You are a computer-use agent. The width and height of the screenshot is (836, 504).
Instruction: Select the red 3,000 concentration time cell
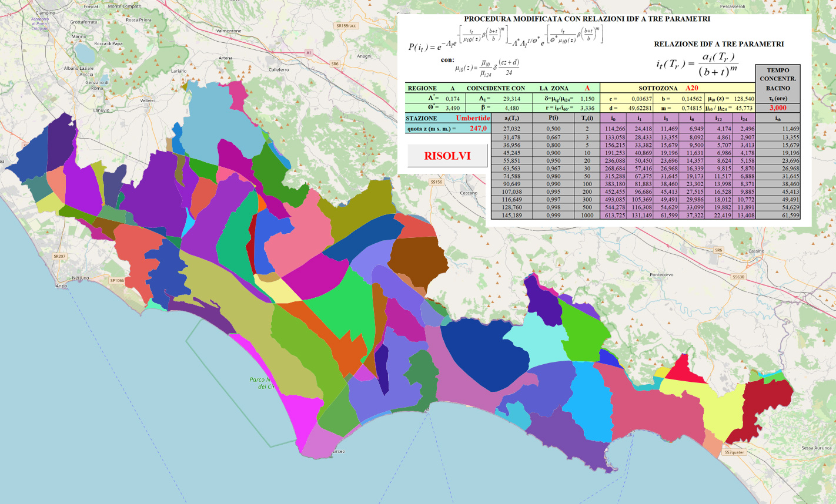pyautogui.click(x=777, y=108)
